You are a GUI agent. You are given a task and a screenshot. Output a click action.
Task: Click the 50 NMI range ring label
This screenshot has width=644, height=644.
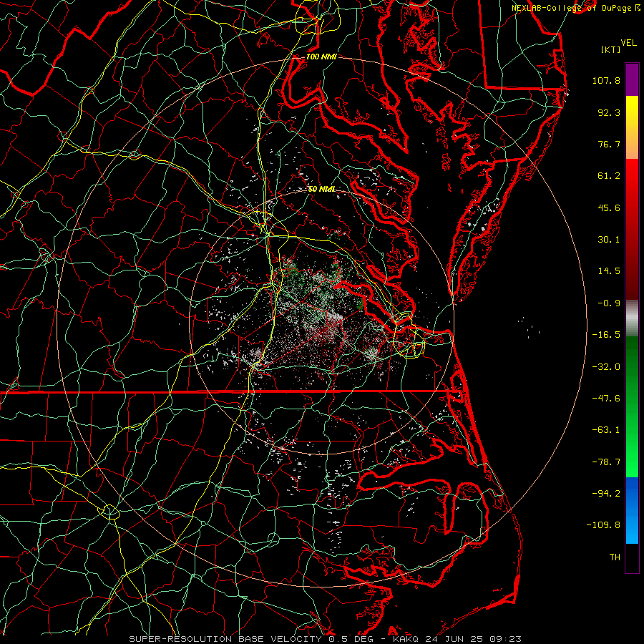(322, 189)
